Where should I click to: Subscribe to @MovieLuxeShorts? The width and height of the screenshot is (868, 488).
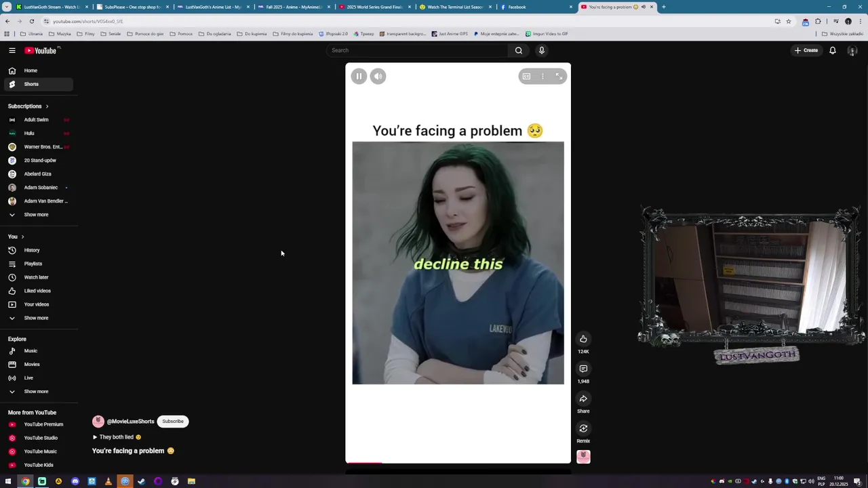[x=173, y=422]
